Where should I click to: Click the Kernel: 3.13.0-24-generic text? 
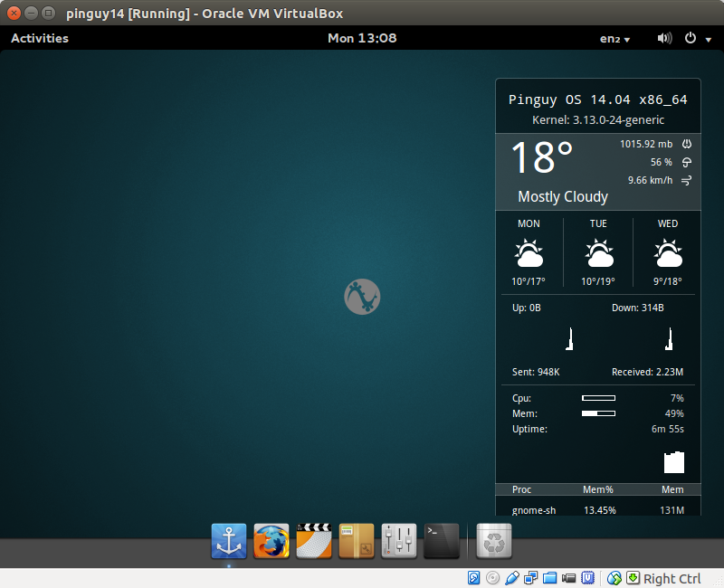598,120
